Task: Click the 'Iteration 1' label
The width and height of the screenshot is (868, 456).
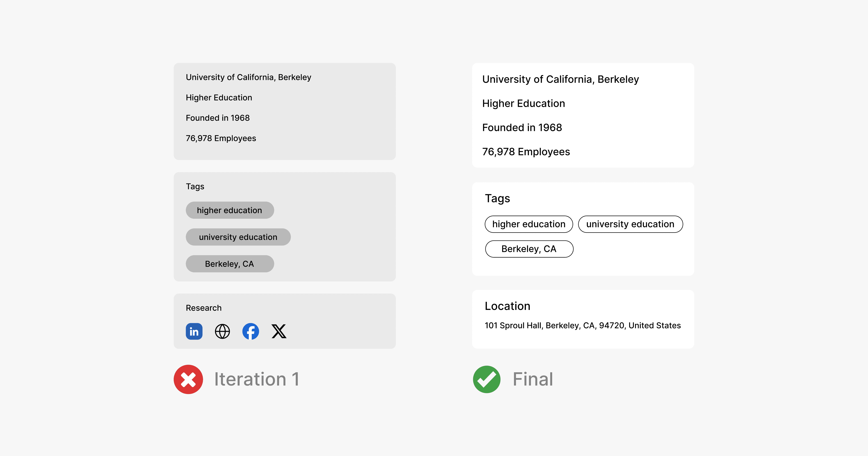Action: [x=256, y=379]
